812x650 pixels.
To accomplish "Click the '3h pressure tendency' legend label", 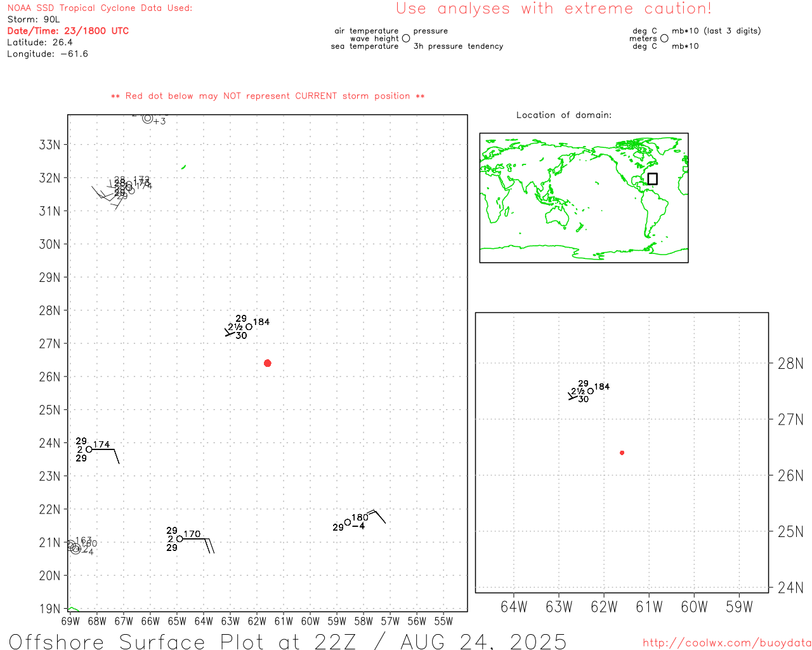I will point(458,46).
